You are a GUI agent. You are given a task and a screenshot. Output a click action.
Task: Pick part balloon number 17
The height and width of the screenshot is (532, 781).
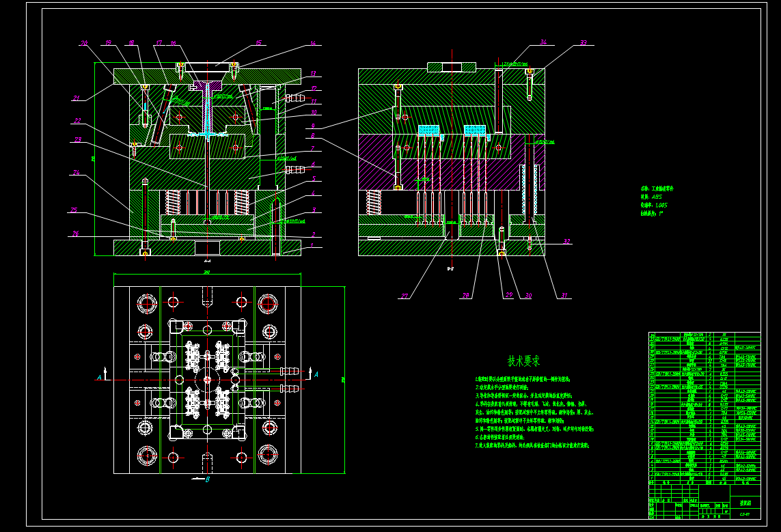159,43
